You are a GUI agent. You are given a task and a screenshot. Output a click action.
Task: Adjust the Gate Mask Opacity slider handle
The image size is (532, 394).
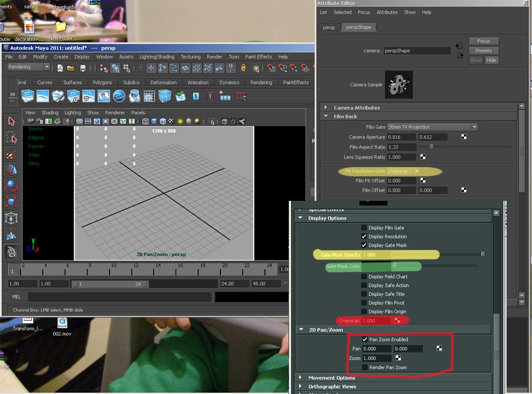coord(483,254)
